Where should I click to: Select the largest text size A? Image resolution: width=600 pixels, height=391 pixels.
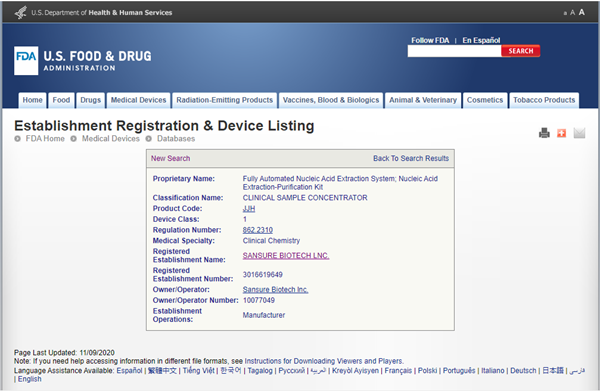point(582,12)
